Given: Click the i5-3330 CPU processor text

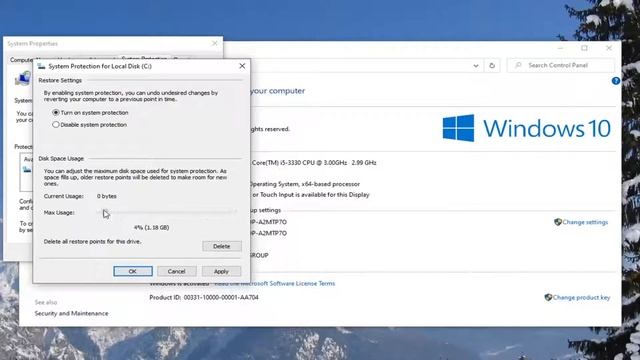Looking at the screenshot, I should point(314,162).
